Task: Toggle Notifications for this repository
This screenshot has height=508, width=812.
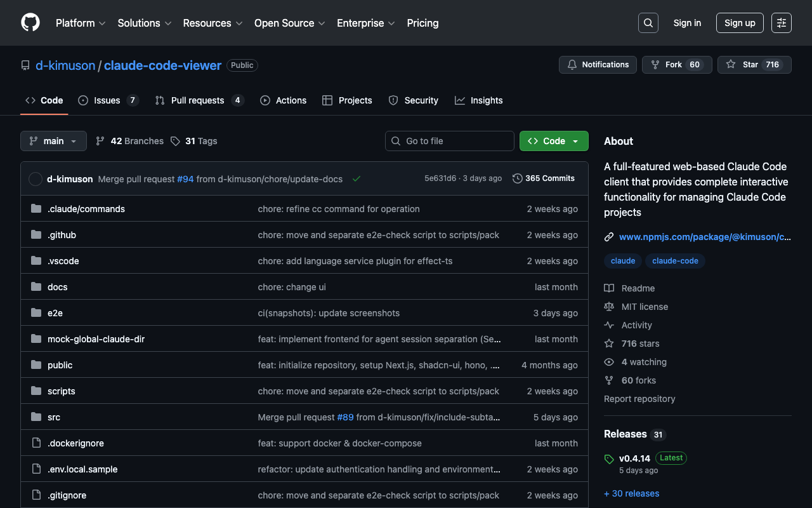Action: tap(598, 65)
